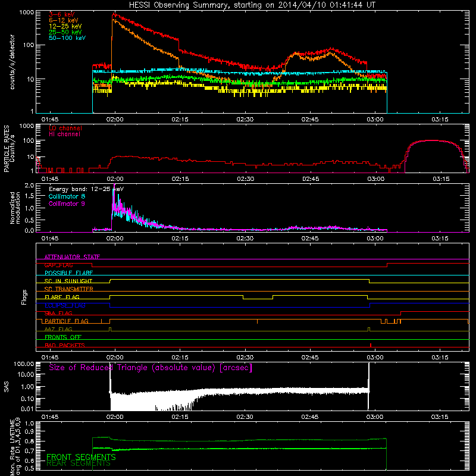Click the vertical 'Flags' axis label
Viewport: 476px width, 476px height.
click(x=24, y=297)
